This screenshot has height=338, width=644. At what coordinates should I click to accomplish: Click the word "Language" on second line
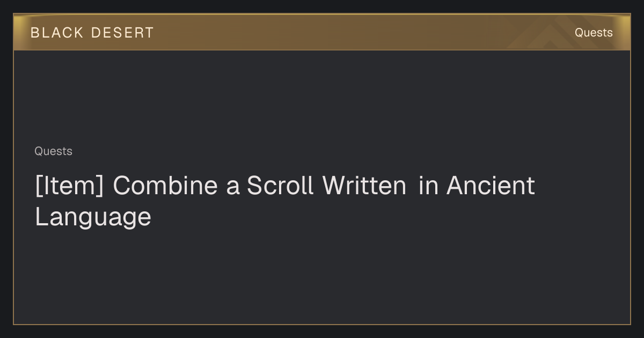(x=93, y=218)
